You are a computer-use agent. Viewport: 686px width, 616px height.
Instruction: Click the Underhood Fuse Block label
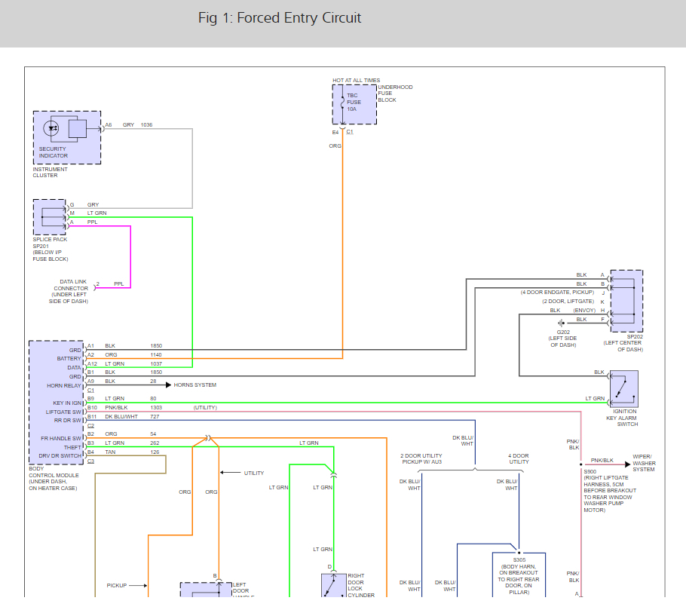click(x=395, y=93)
